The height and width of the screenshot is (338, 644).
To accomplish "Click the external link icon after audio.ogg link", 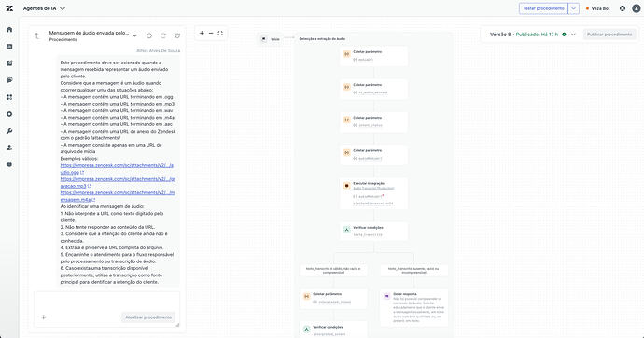I will (x=82, y=173).
